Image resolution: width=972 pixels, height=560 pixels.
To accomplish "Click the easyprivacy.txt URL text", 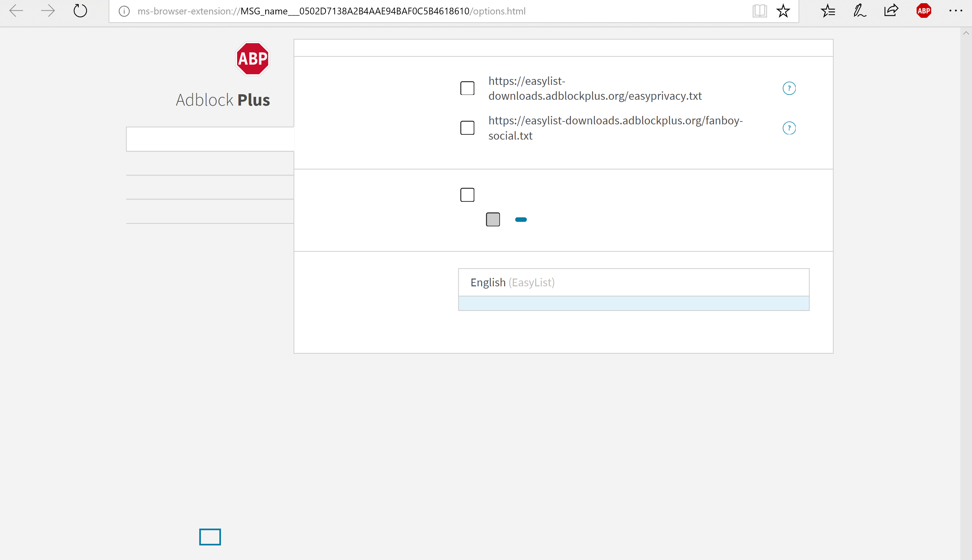I will coord(595,88).
